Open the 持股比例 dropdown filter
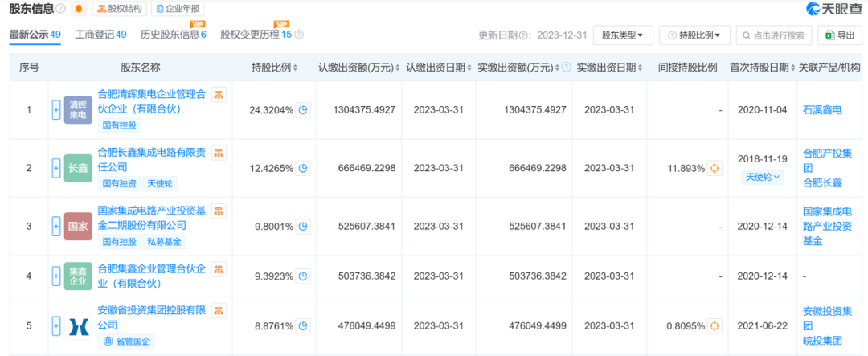868x356 pixels. [x=694, y=35]
